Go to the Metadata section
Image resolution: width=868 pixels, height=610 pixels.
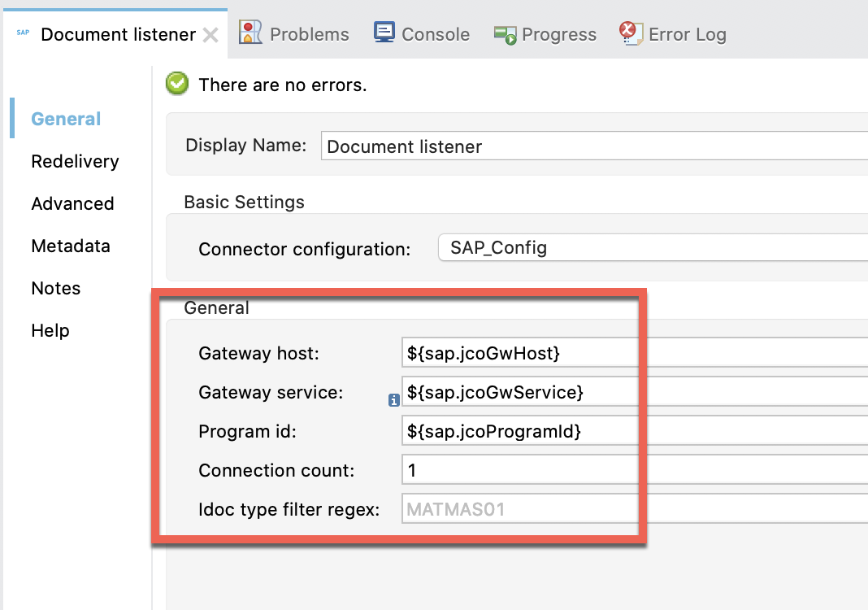pyautogui.click(x=71, y=246)
